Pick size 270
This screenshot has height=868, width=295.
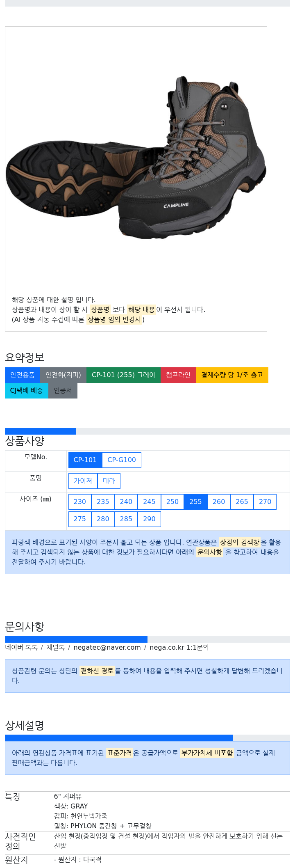point(265,502)
